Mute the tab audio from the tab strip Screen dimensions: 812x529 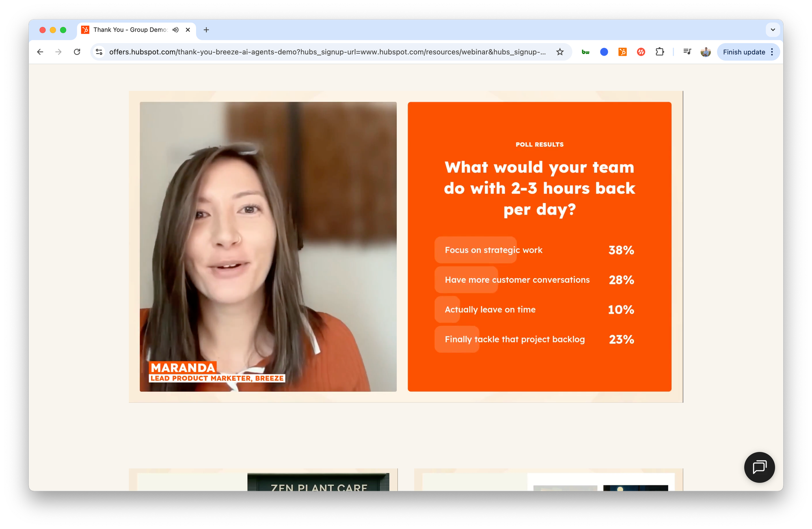(x=175, y=30)
